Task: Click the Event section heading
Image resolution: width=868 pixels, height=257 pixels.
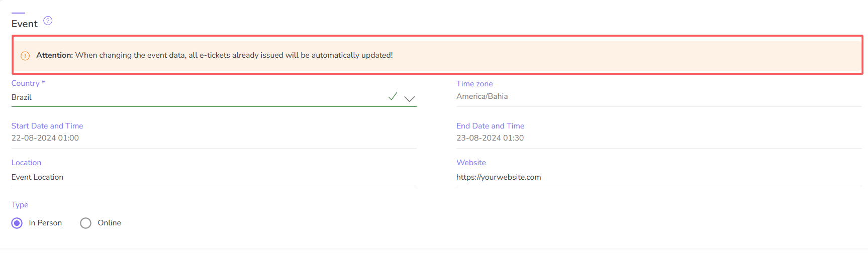Action: click(25, 24)
